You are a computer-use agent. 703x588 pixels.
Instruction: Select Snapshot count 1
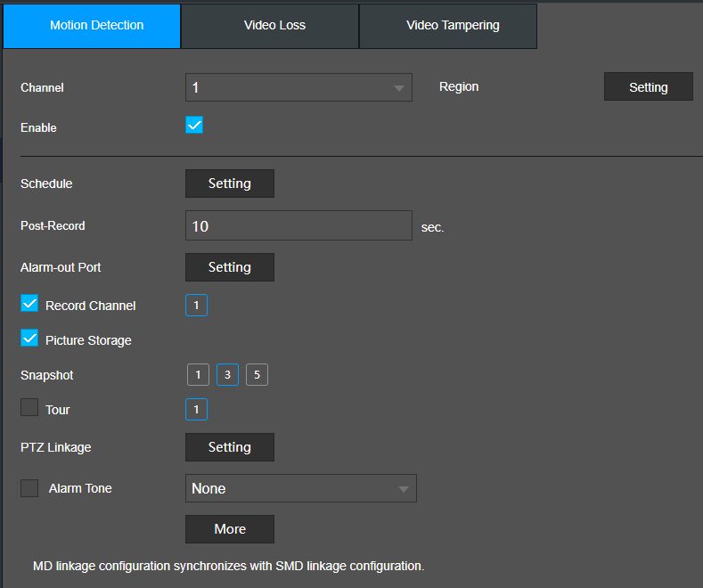(x=198, y=375)
